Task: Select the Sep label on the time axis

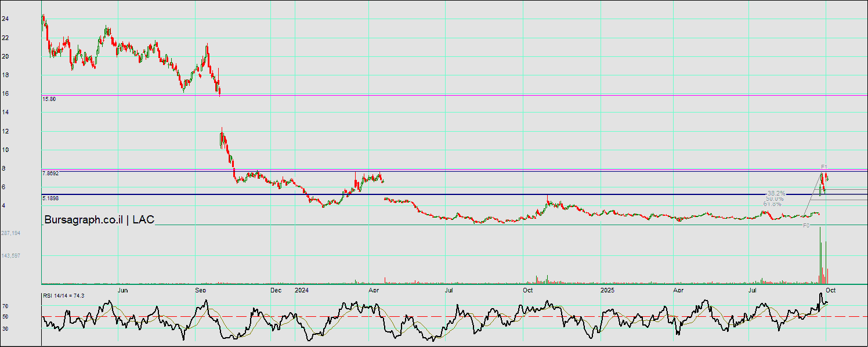Action: (x=200, y=290)
